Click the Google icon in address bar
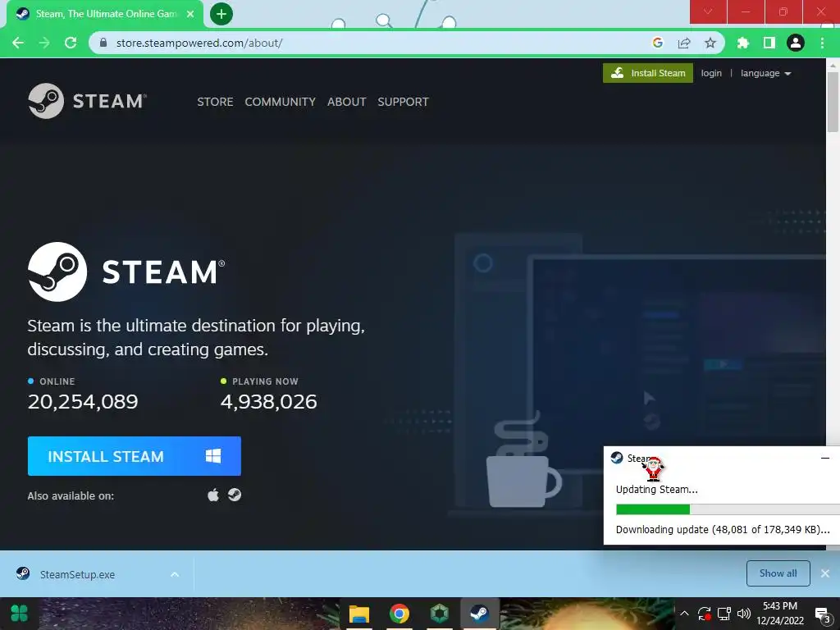Viewport: 840px width, 630px height. point(658,43)
